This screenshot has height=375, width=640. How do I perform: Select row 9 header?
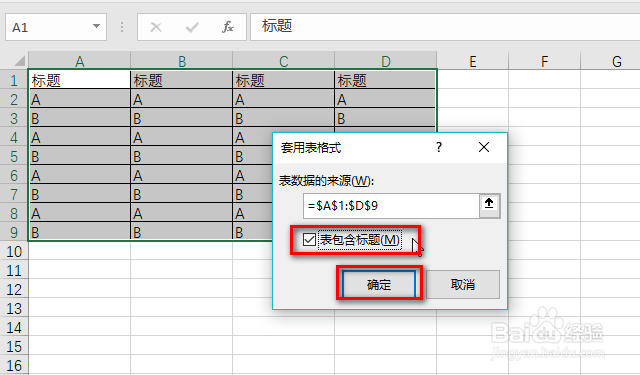click(14, 232)
